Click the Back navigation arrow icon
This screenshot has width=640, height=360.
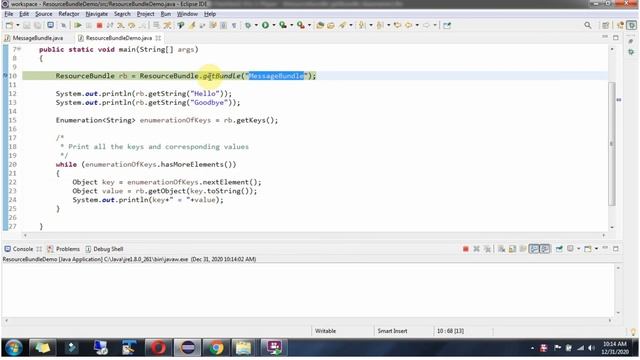[x=408, y=25]
